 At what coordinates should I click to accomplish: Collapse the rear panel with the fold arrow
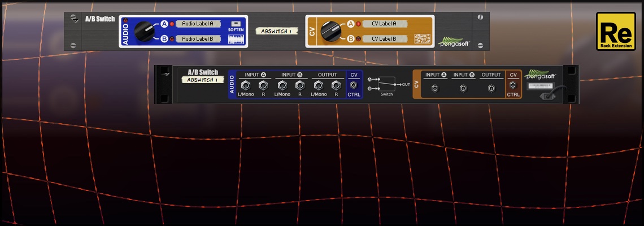pyautogui.click(x=166, y=74)
